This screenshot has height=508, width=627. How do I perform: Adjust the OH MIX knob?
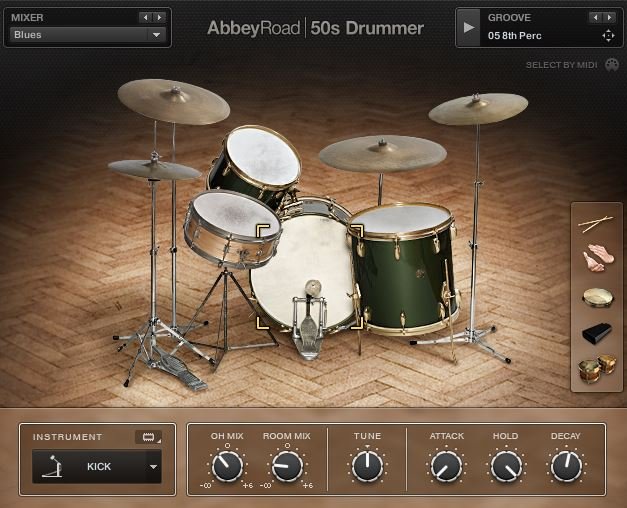227,467
